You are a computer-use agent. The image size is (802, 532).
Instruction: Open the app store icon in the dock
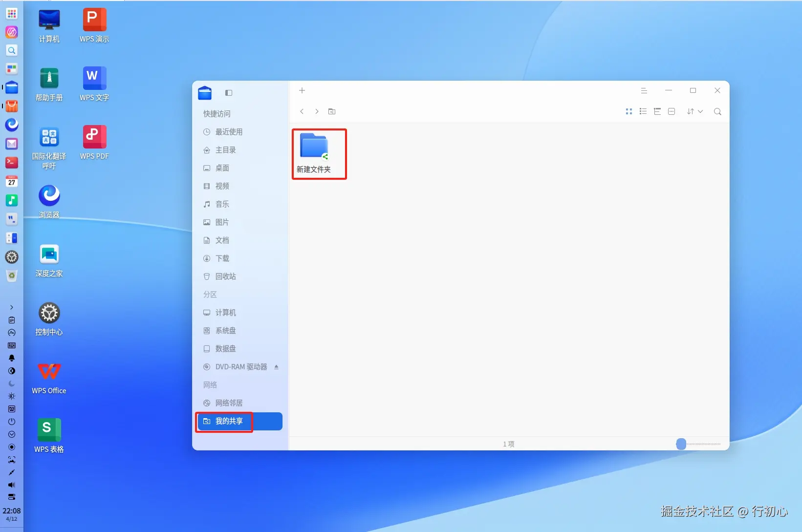click(x=12, y=106)
